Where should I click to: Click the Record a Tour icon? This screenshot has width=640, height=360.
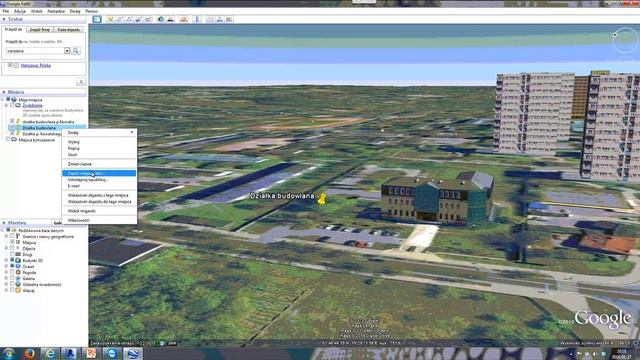click(149, 19)
